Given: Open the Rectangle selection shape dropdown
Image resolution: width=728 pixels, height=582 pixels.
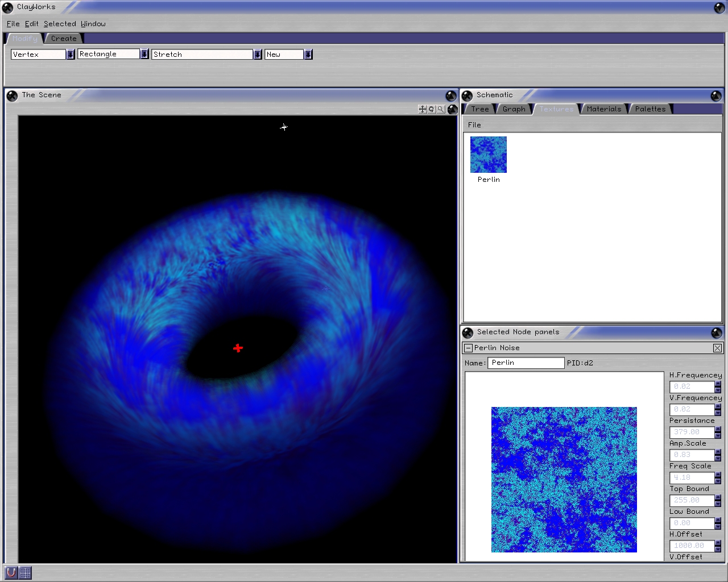Looking at the screenshot, I should point(144,55).
